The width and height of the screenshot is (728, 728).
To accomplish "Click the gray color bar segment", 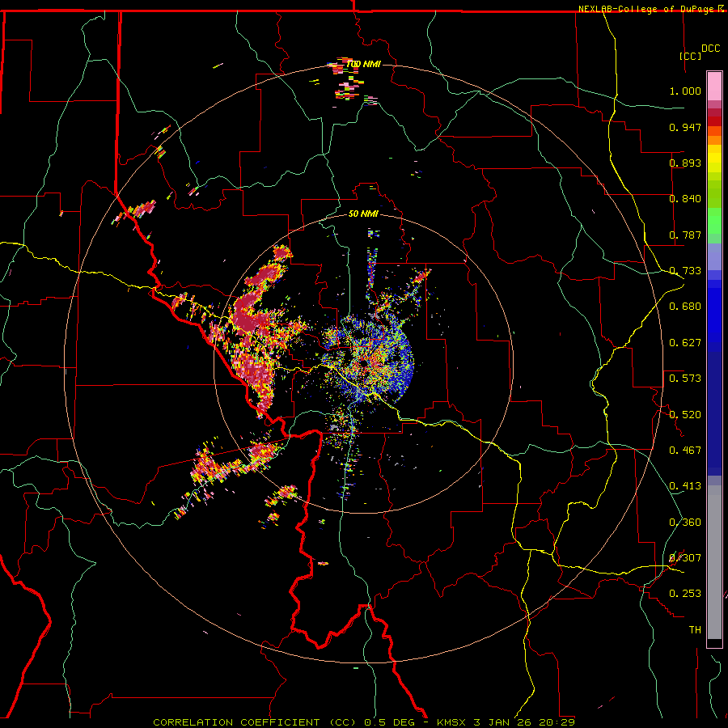I will pos(714,562).
